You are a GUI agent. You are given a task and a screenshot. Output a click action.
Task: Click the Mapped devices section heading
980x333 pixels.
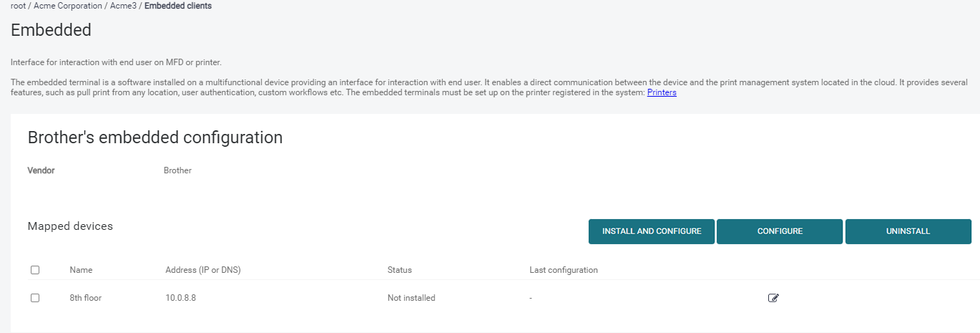pos(70,226)
